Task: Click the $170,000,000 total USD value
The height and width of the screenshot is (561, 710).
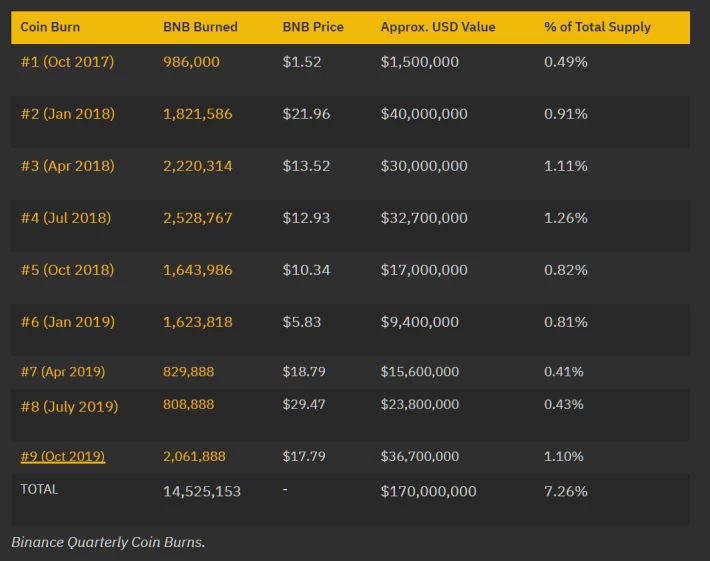Action: (428, 491)
